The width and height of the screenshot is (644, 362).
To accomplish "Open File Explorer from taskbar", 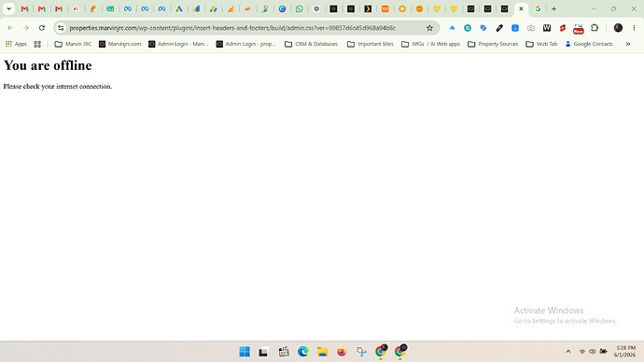I will coord(322,352).
